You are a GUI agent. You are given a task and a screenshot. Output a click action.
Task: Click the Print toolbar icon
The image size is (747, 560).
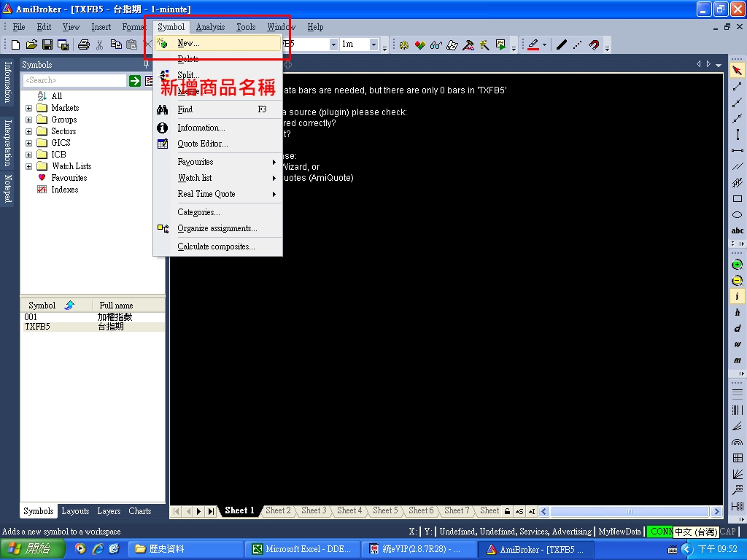coord(84,44)
